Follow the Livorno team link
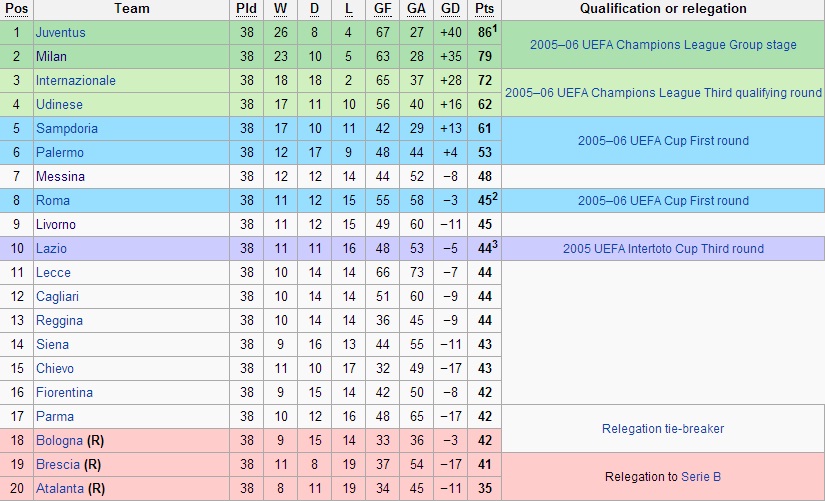 (55, 224)
